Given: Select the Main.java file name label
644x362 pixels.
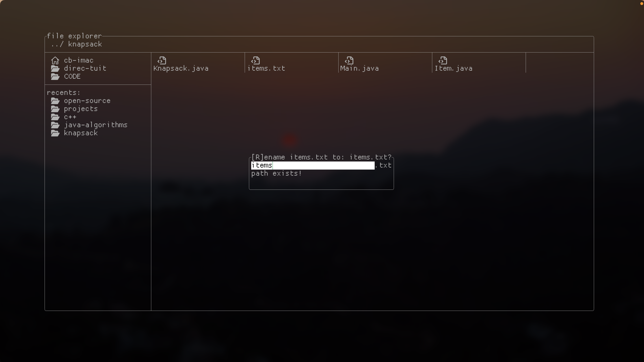Looking at the screenshot, I should click(359, 69).
